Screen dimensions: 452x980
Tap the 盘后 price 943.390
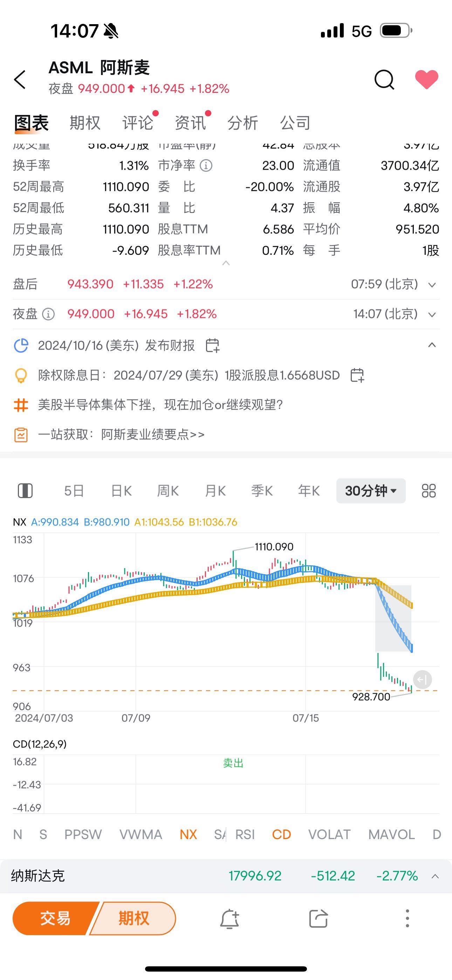pos(90,284)
